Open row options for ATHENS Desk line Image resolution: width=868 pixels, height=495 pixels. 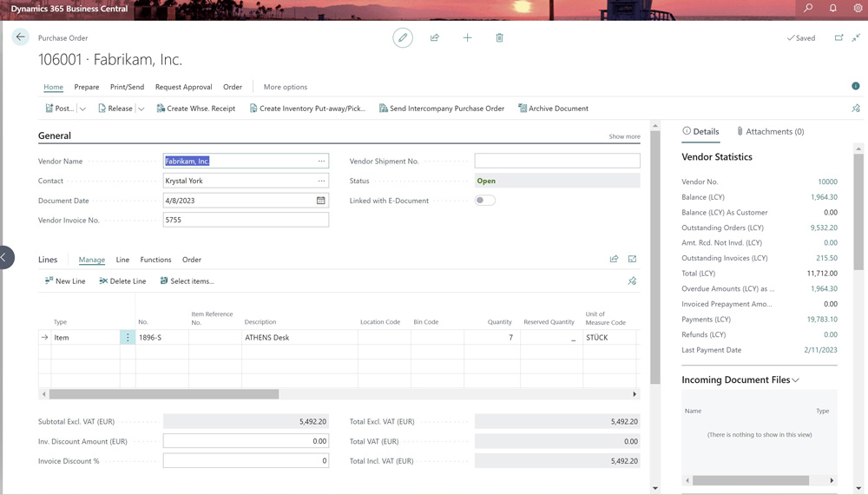click(x=128, y=337)
